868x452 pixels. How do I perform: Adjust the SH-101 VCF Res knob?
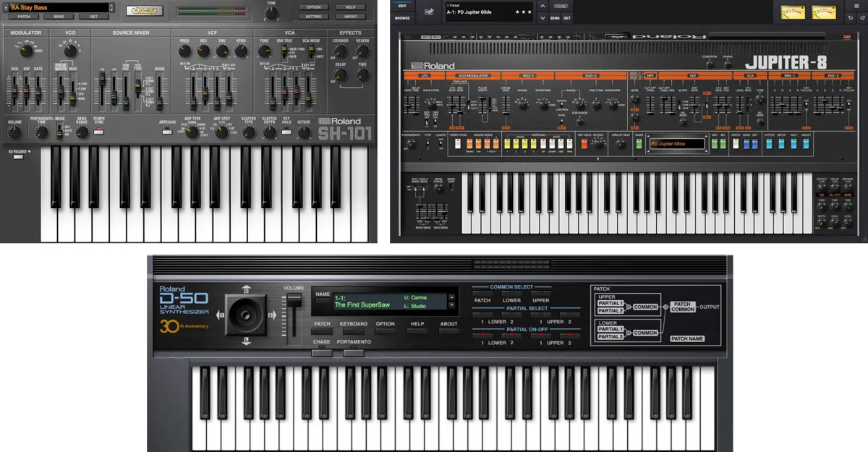[x=203, y=50]
